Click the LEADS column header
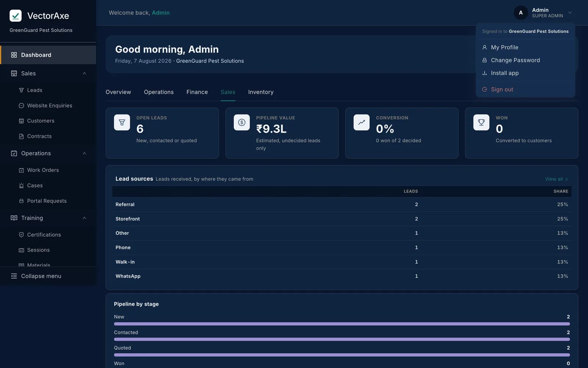This screenshot has width=588, height=368. (x=410, y=191)
